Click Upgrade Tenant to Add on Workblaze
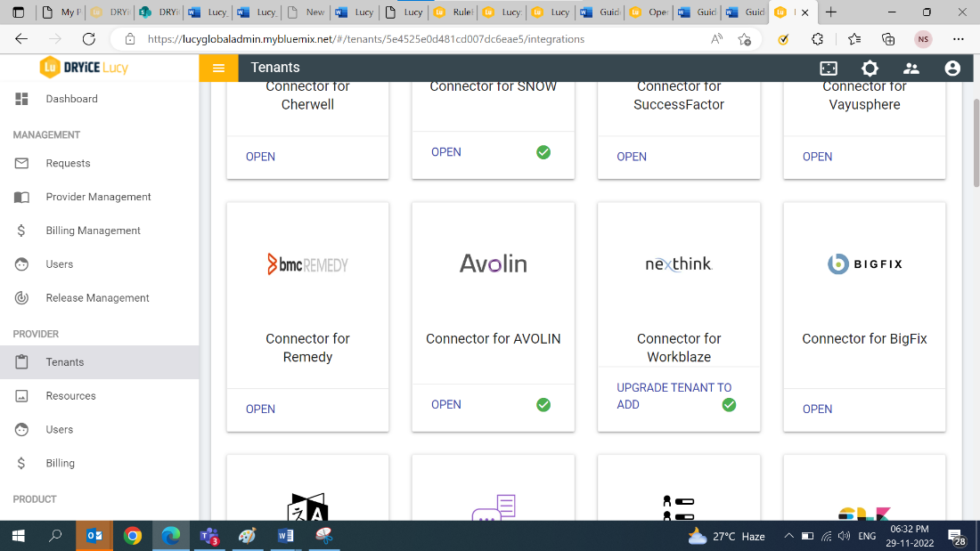The height and width of the screenshot is (551, 980). (x=674, y=396)
